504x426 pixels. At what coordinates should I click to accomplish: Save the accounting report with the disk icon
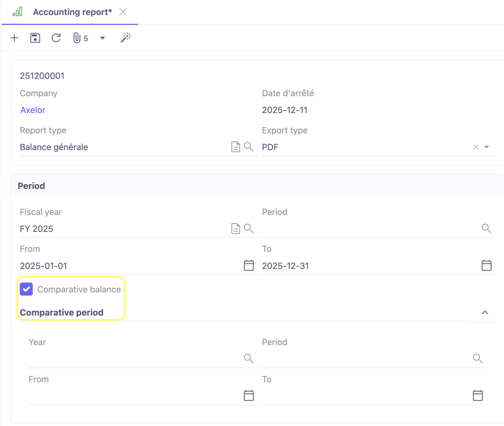pos(35,38)
